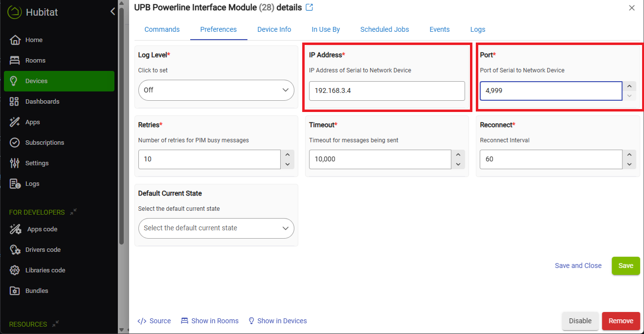The height and width of the screenshot is (334, 644).
Task: Click the red Remove button
Action: tap(621, 321)
